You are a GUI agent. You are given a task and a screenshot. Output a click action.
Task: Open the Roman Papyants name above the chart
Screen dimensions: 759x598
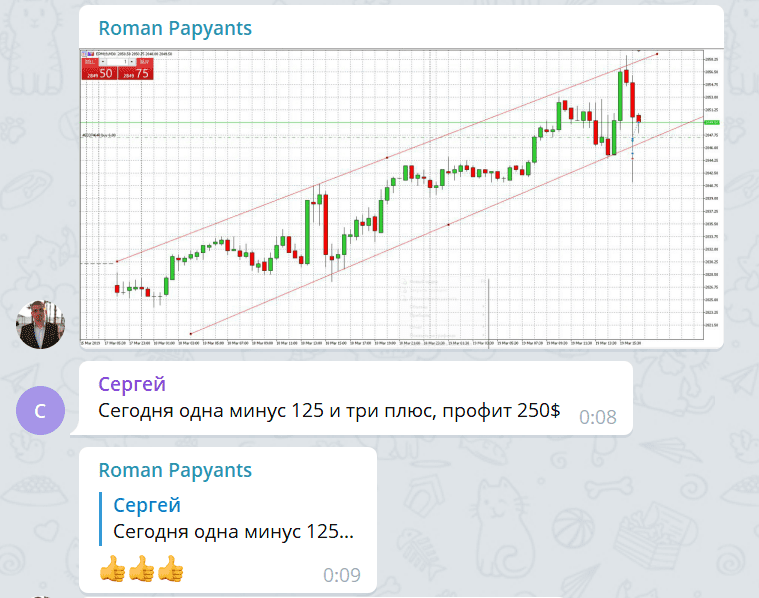(175, 28)
